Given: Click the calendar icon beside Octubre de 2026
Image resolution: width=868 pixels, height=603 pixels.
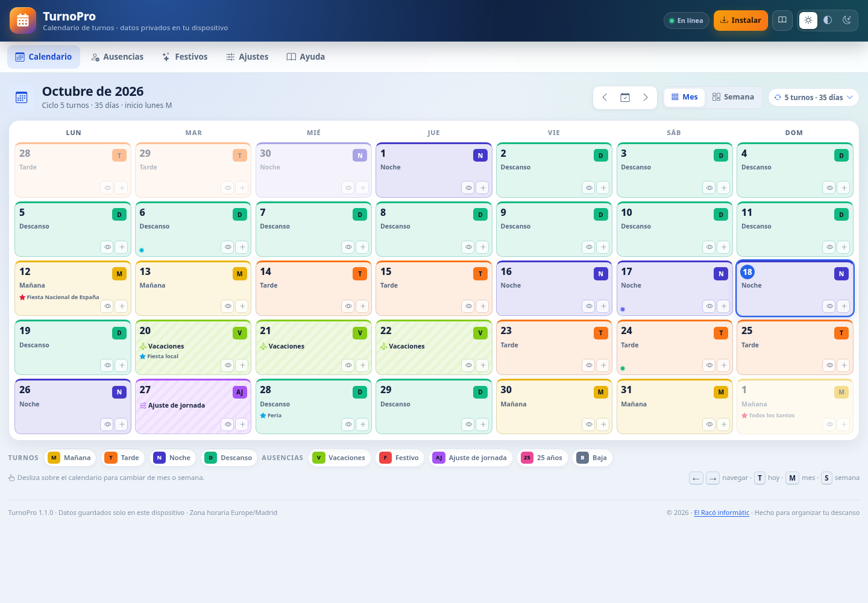Looking at the screenshot, I should (x=22, y=97).
